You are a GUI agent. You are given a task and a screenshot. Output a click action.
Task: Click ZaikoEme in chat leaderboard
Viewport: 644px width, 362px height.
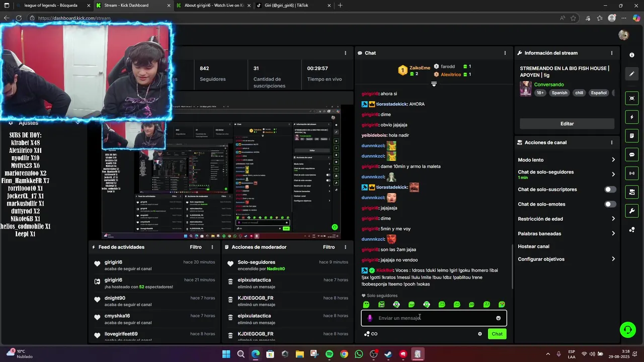420,67
